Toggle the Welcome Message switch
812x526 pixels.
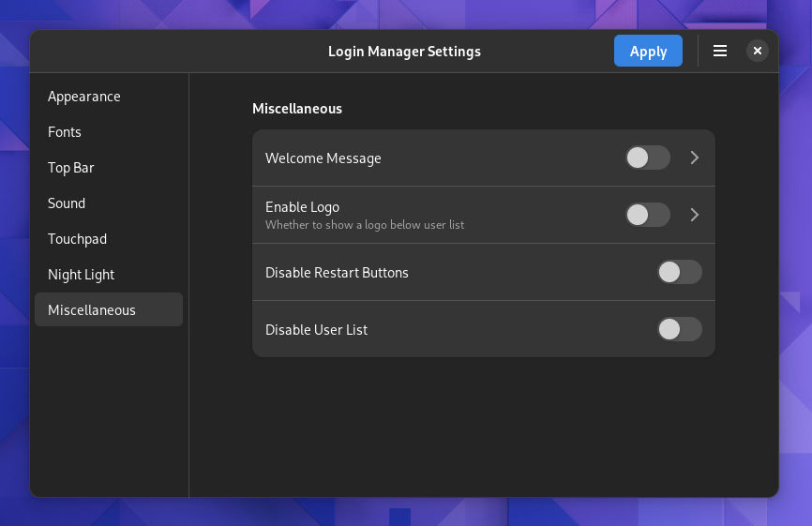pyautogui.click(x=648, y=158)
